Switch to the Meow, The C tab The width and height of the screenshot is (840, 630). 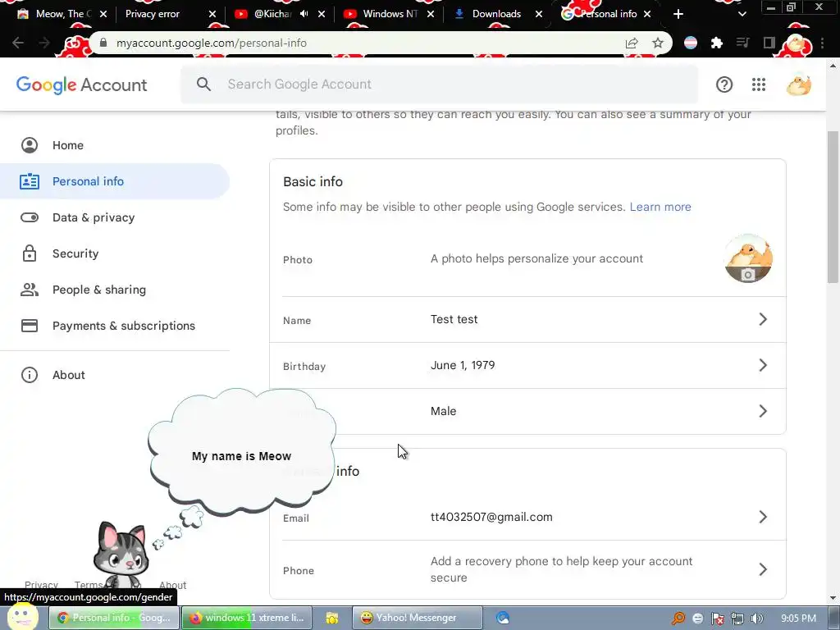61,14
